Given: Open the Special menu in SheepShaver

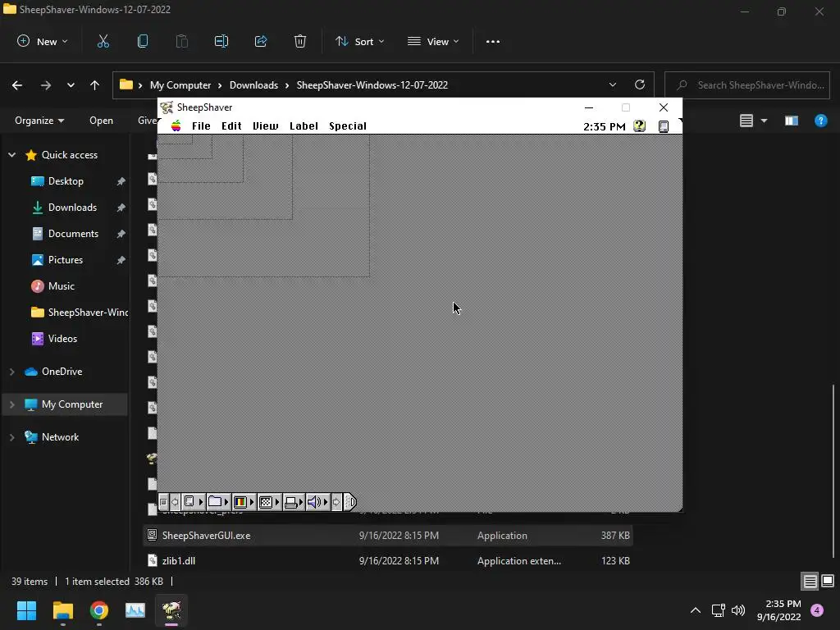Looking at the screenshot, I should click(348, 126).
